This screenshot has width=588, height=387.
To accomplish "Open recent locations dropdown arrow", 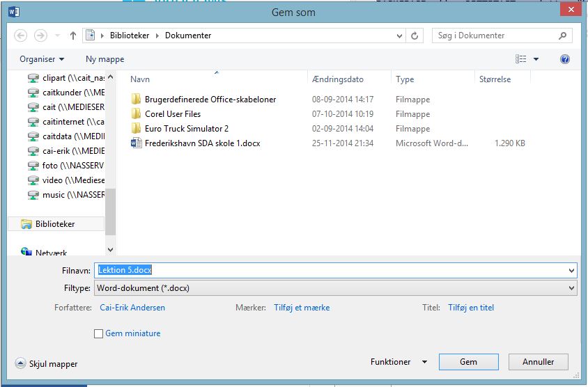I will coord(57,35).
